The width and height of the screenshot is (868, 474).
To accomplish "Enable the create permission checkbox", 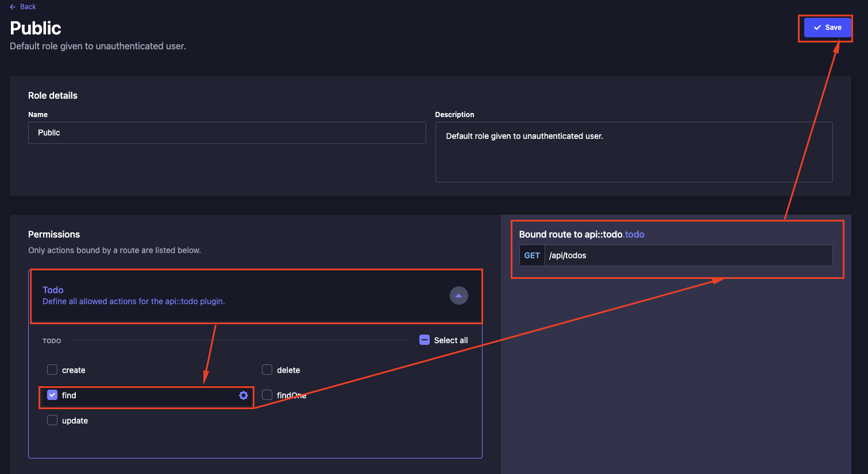I will click(x=52, y=370).
